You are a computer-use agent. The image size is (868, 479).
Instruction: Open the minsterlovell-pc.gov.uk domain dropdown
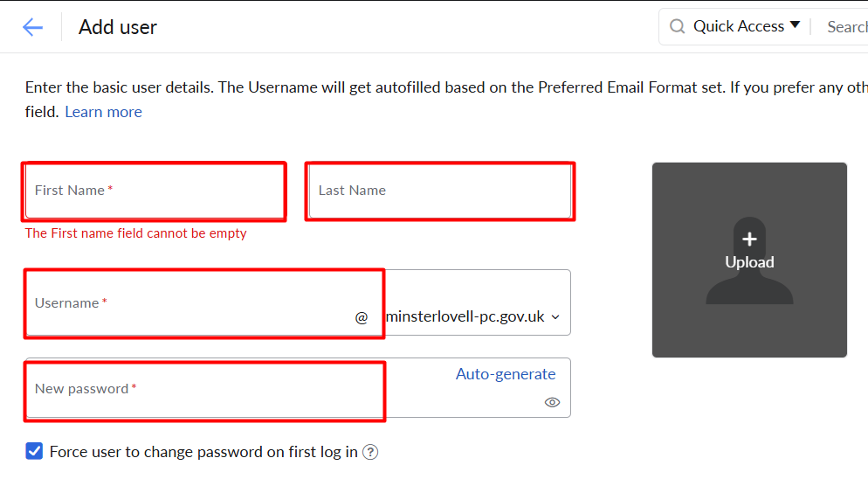tap(473, 316)
